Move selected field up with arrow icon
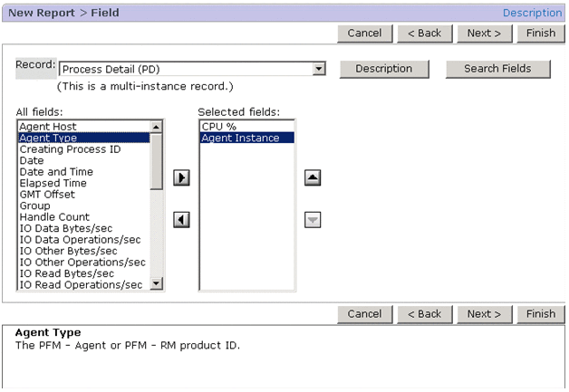Viewport: 569px width, 392px height. [x=313, y=178]
